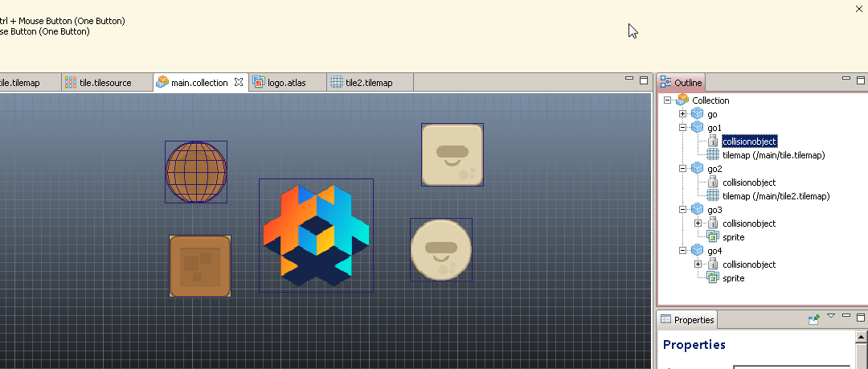Screen dimensions: 868x369
Task: Click the logo.atlas tab icon
Action: (x=259, y=83)
